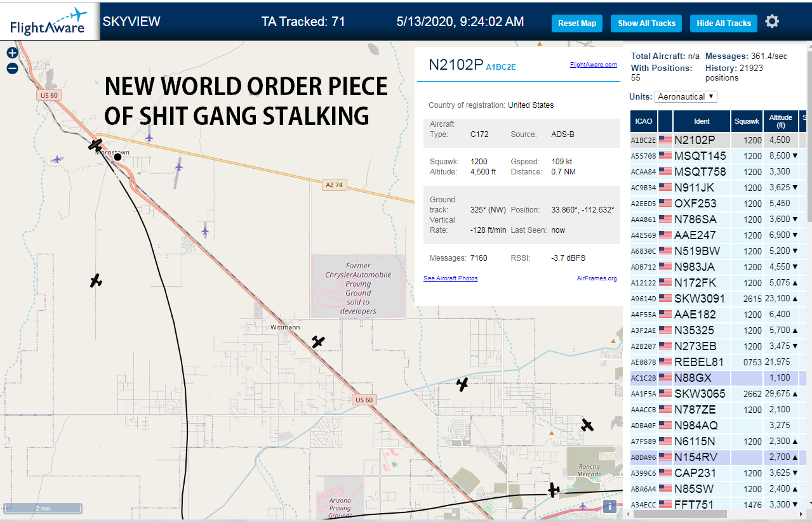Open the map info button
Image resolution: width=812 pixels, height=522 pixels.
(609, 506)
